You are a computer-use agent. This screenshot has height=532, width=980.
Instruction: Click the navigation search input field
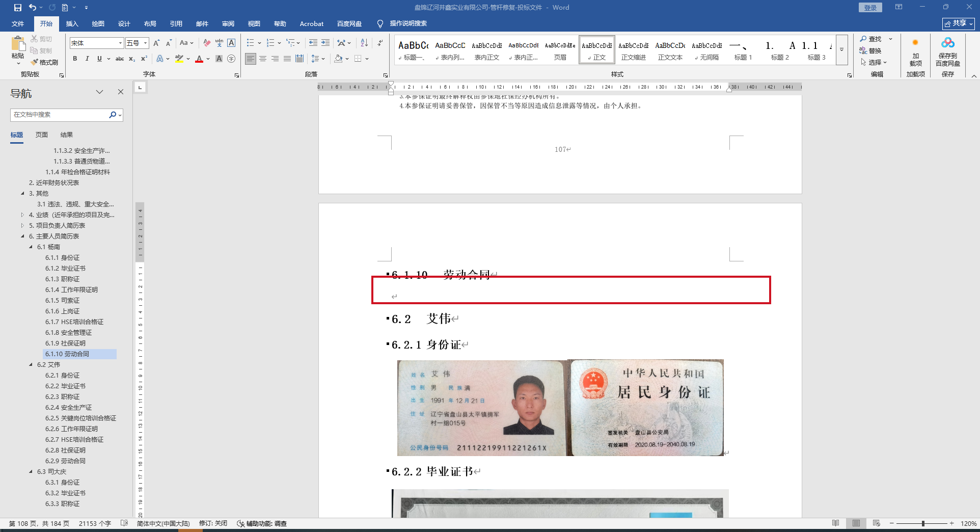(60, 115)
